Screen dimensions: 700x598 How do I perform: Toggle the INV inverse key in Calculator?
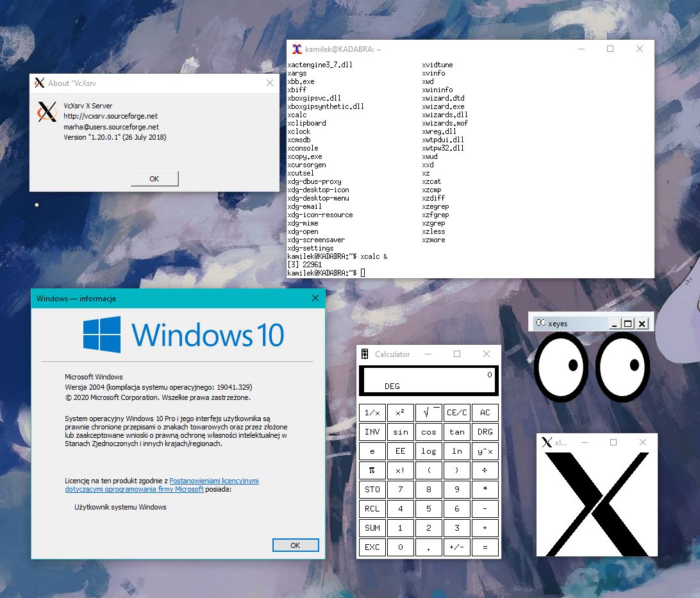372,432
